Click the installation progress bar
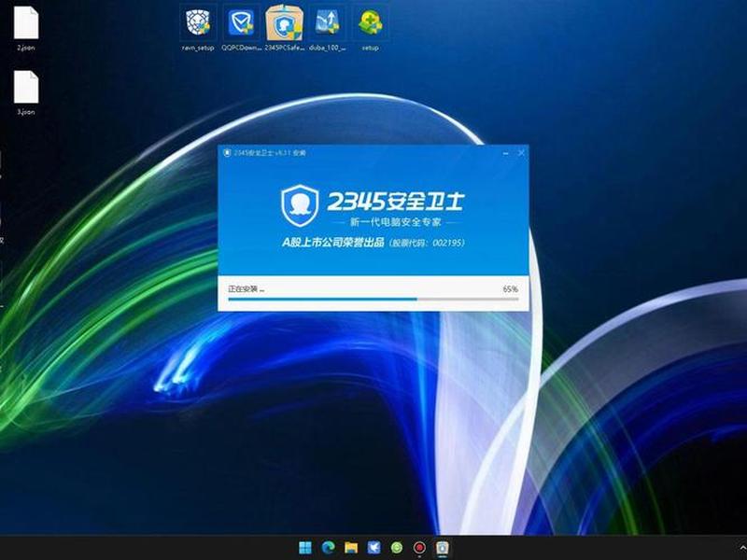The width and height of the screenshot is (747, 560). pyautogui.click(x=373, y=299)
